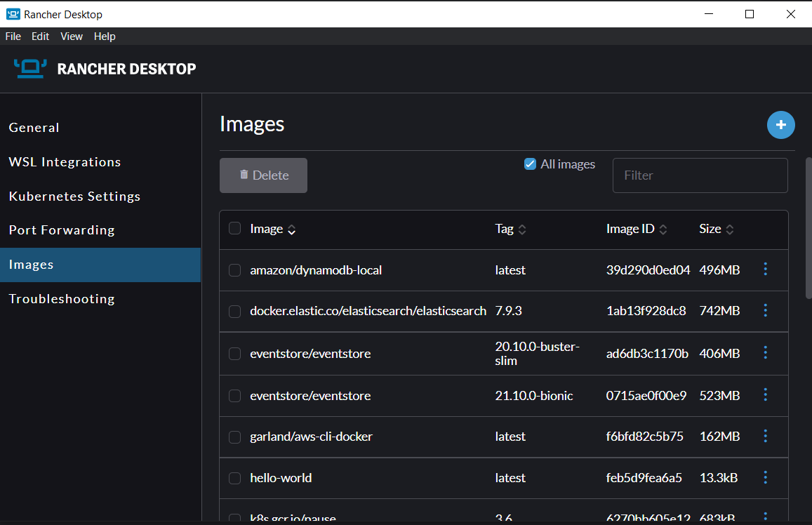Screen dimensions: 812x525
Task: Open actions menu for k8s.gcr.io/pause image
Action: tap(765, 518)
